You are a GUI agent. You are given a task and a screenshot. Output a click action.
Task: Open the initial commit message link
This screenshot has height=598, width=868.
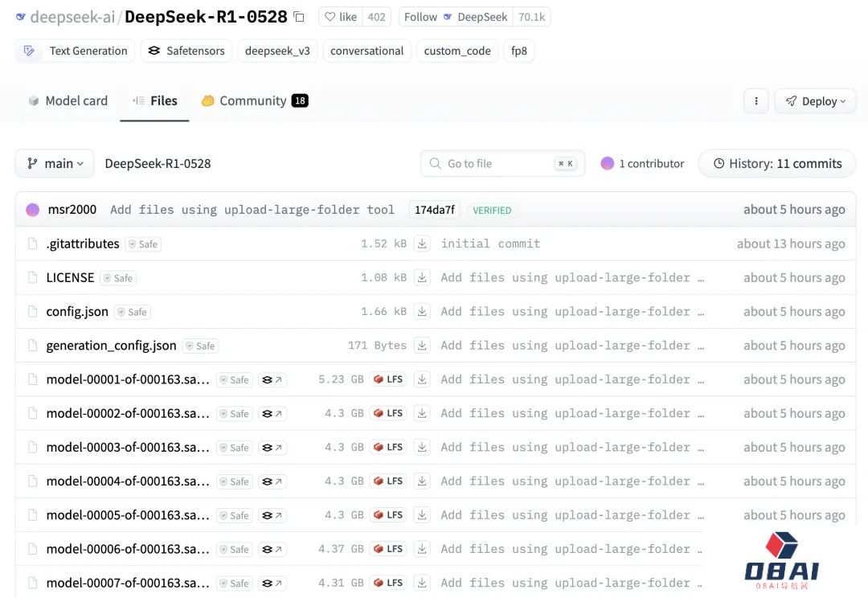pos(490,244)
